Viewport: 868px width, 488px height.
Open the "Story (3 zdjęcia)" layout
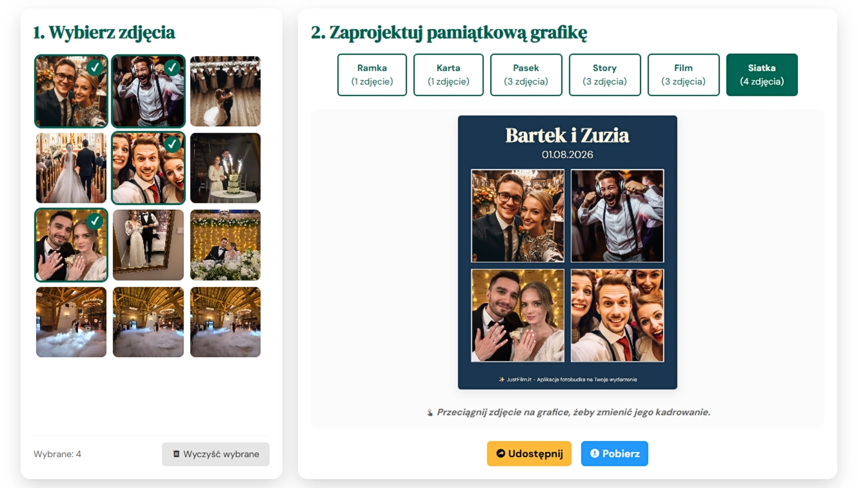click(x=604, y=75)
